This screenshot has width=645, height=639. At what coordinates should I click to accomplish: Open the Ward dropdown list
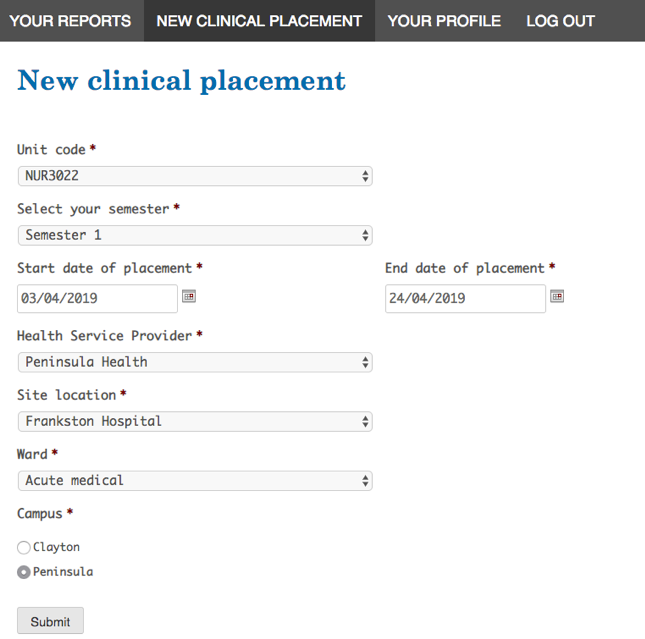(x=195, y=481)
